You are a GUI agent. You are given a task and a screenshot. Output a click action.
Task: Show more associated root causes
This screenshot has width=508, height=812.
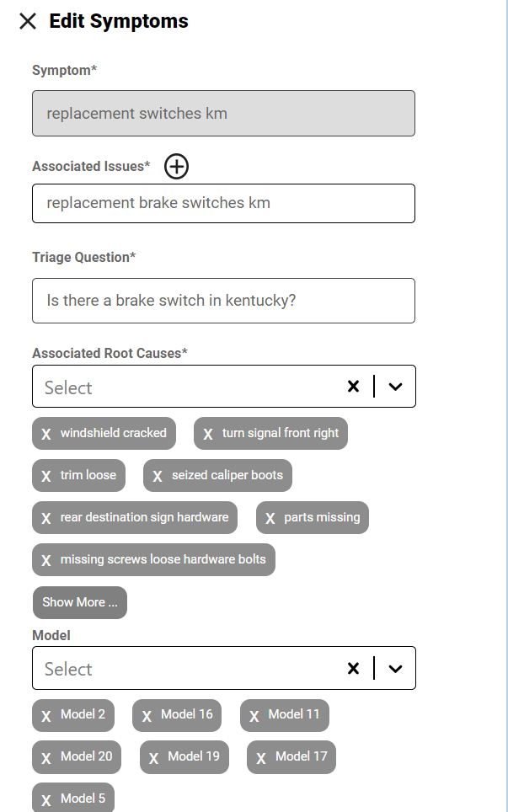coord(80,602)
